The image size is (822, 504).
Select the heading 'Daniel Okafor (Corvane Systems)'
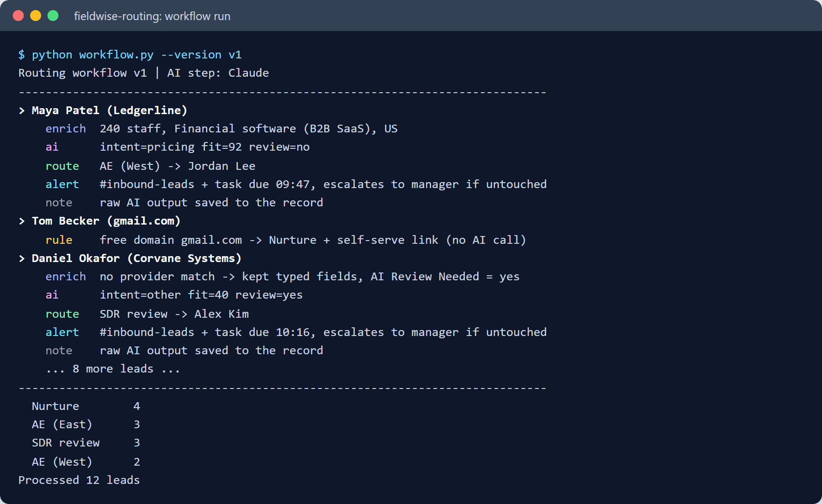point(137,258)
